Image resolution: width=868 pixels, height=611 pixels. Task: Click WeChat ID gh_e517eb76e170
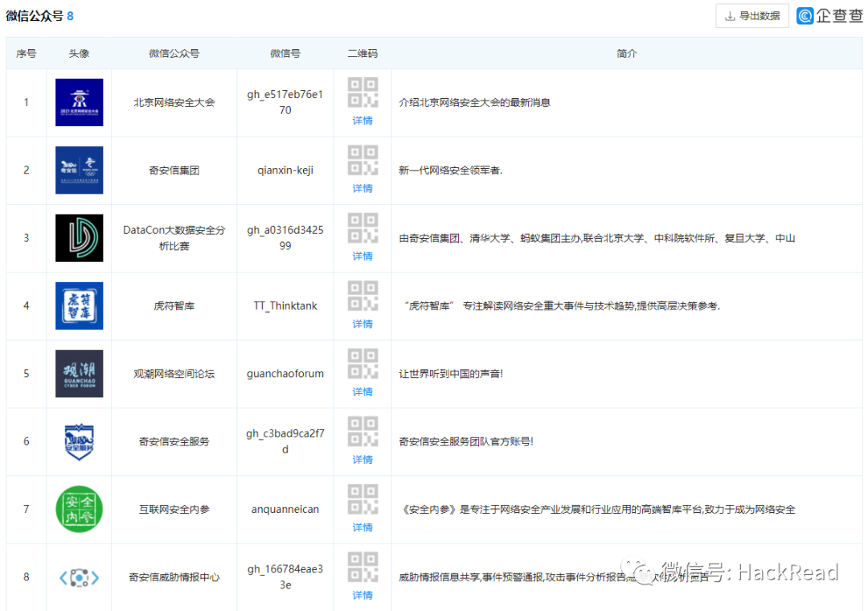click(x=285, y=102)
